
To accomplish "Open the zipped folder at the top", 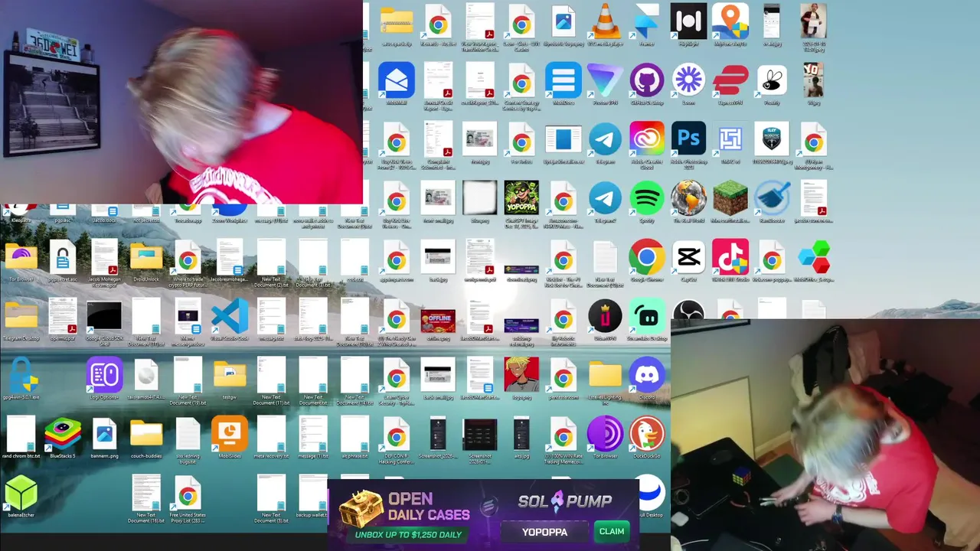I will [396, 21].
